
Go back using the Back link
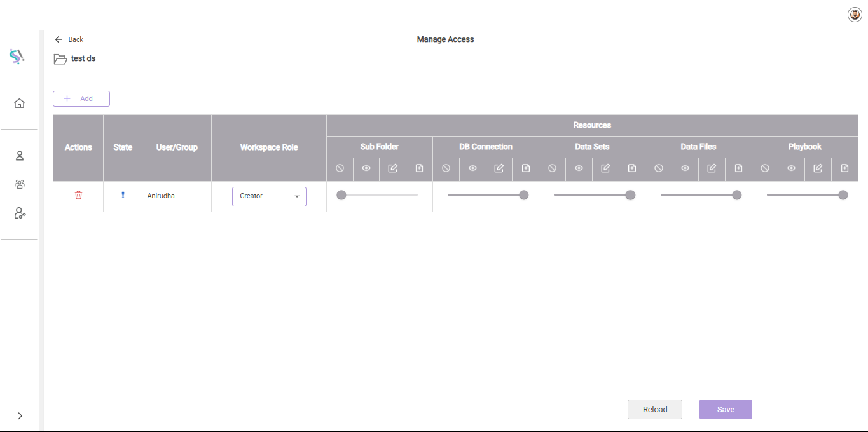click(x=69, y=39)
